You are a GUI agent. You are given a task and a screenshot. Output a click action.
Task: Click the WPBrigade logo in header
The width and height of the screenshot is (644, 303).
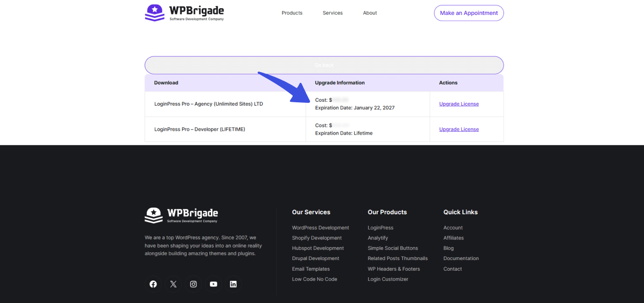(184, 13)
